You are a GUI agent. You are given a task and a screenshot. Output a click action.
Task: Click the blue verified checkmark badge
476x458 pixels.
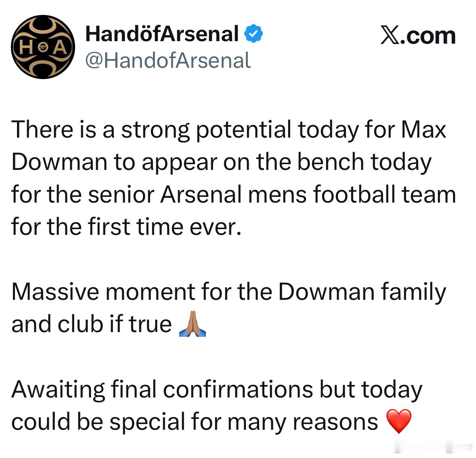click(x=254, y=33)
